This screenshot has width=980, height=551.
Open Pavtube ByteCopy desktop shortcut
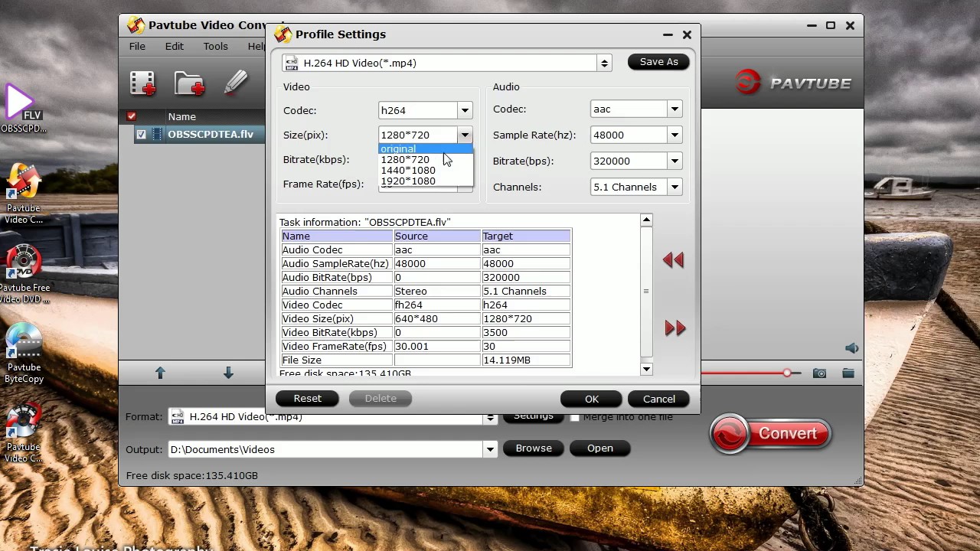point(24,354)
